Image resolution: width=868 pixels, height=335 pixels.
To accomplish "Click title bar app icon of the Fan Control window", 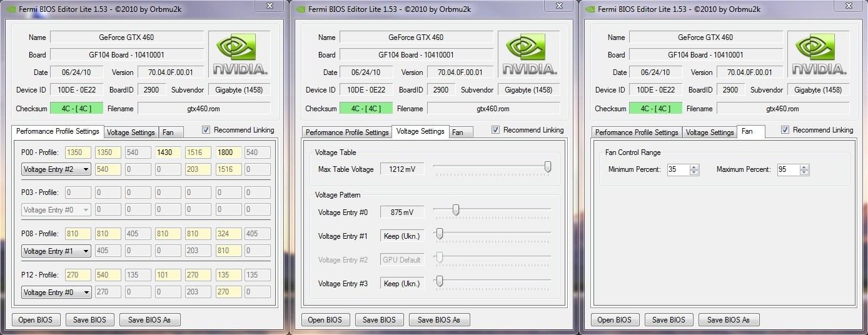I will 590,9.
